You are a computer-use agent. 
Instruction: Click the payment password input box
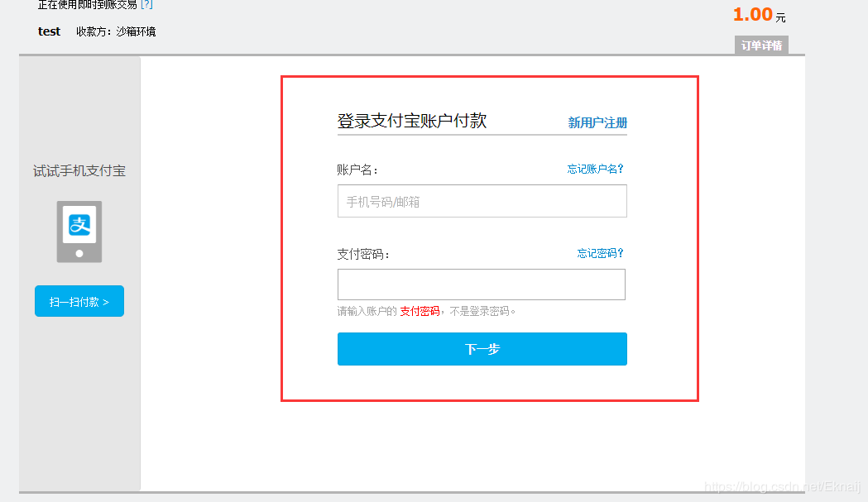click(x=482, y=285)
